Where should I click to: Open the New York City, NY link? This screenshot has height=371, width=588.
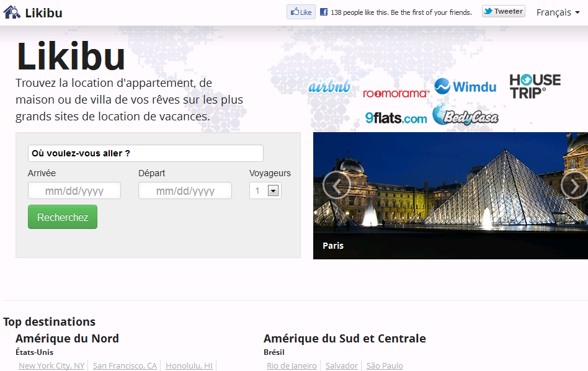(x=51, y=365)
